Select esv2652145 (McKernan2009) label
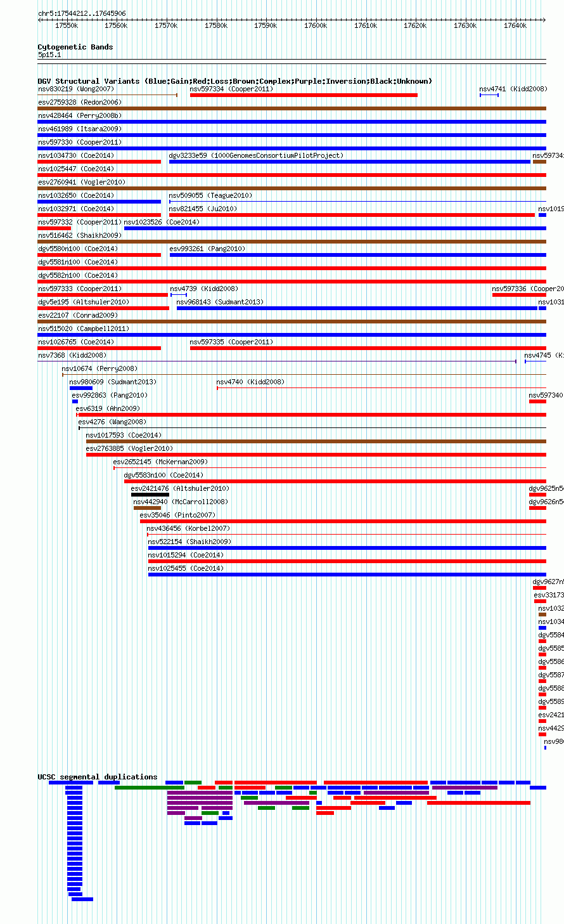The width and height of the screenshot is (564, 924). [160, 462]
